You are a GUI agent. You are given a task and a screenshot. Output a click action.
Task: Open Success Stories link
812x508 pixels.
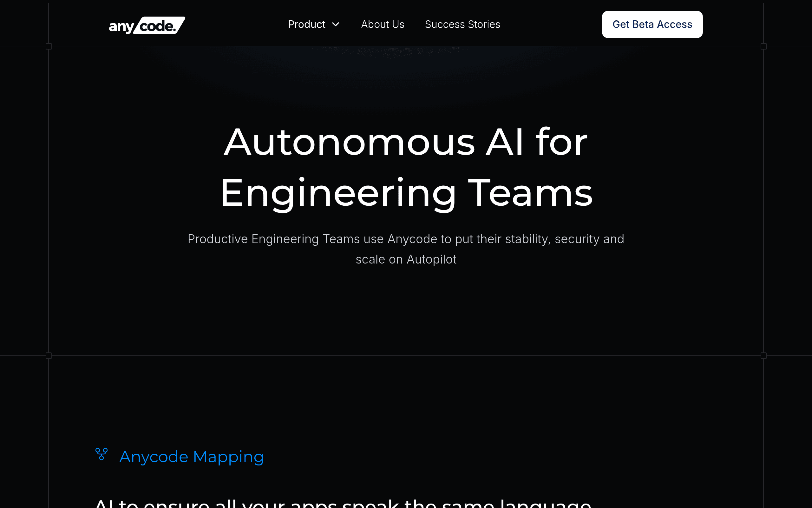(462, 24)
